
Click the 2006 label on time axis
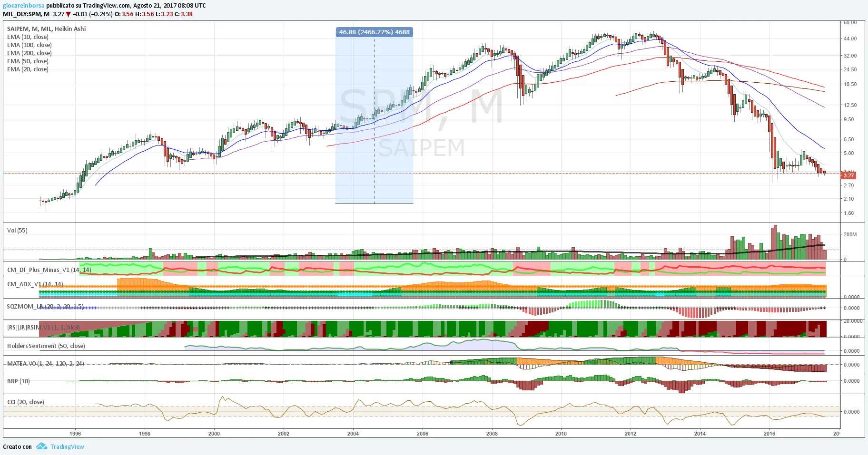423,433
